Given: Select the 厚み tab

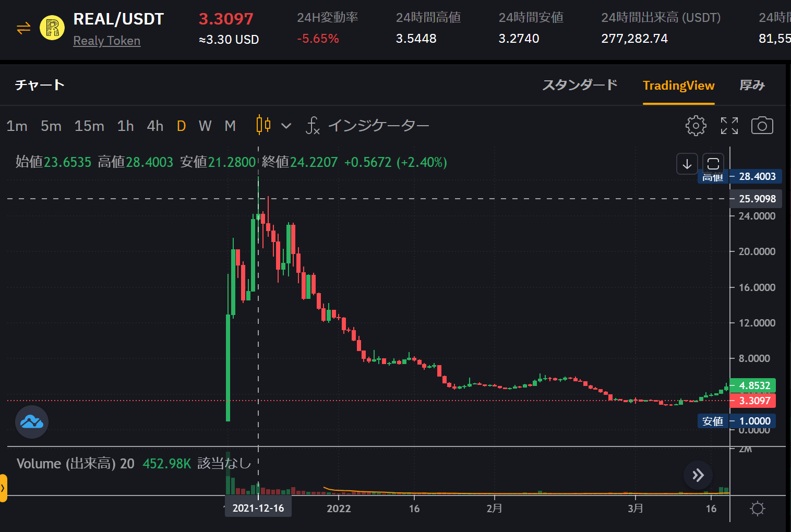Looking at the screenshot, I should 752,85.
